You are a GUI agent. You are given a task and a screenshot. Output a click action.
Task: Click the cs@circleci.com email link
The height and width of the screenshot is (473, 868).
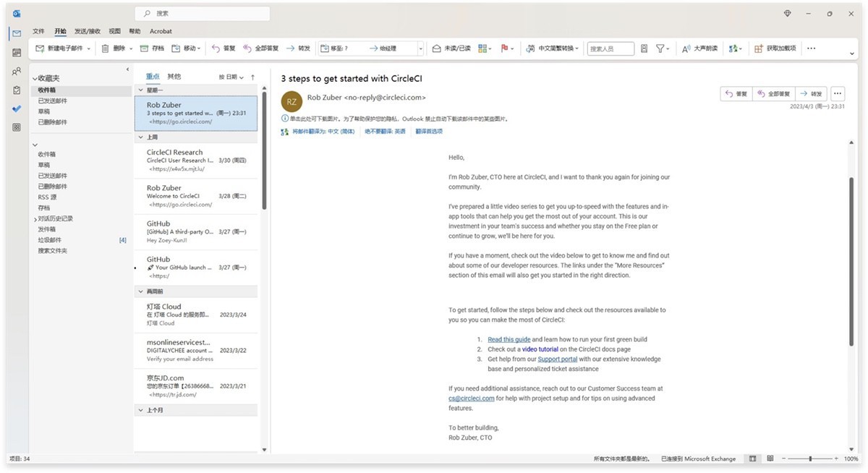coord(472,399)
